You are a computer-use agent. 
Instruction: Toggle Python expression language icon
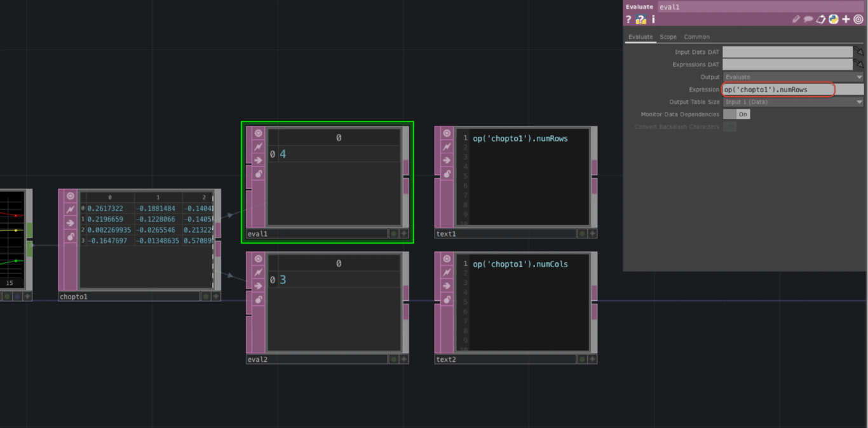(834, 19)
